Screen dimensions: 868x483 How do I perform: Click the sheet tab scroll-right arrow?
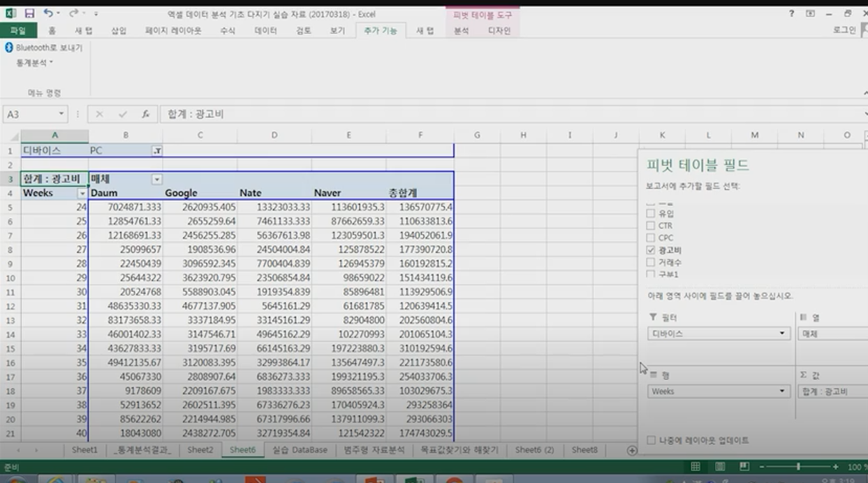point(36,451)
